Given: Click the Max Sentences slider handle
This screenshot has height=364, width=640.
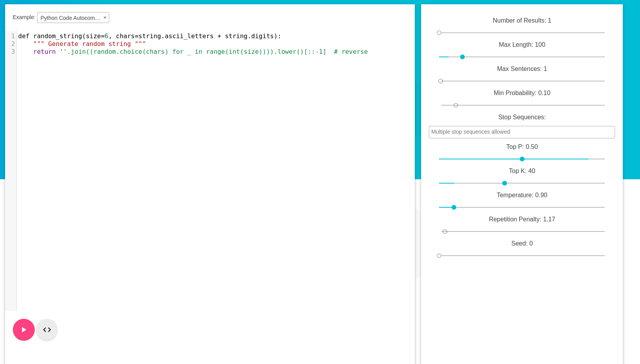Looking at the screenshot, I should (x=441, y=81).
